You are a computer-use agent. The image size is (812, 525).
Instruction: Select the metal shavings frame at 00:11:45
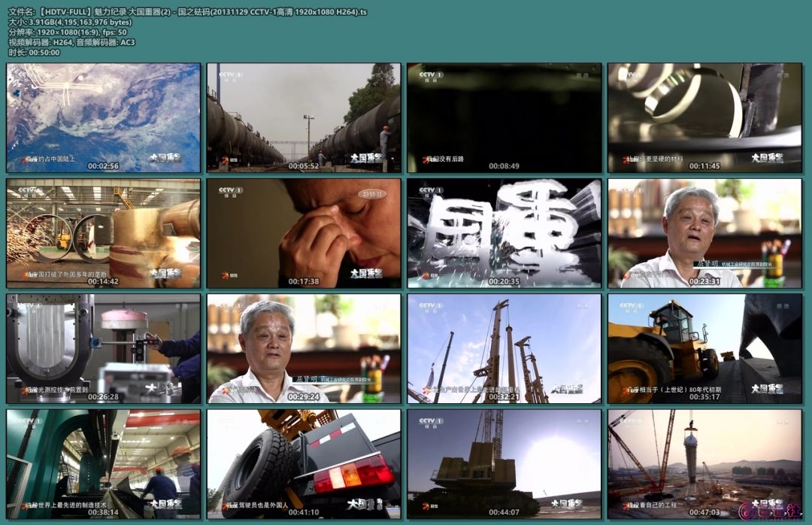click(704, 117)
